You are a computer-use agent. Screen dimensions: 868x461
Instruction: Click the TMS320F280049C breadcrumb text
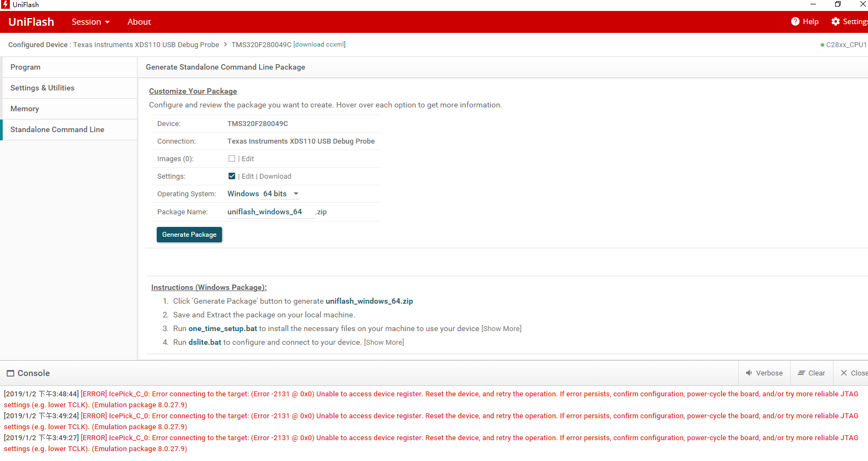pos(261,44)
